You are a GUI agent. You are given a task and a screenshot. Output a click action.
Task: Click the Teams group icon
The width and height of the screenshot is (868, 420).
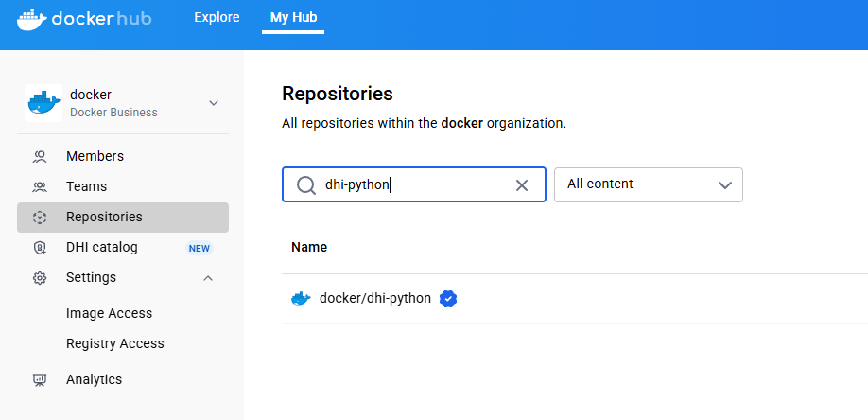pos(40,186)
